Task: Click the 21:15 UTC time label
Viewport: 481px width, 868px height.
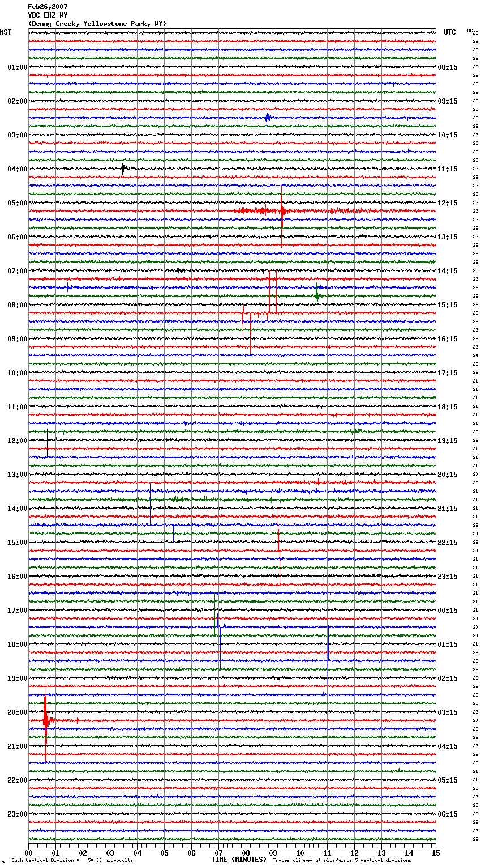Action: point(448,509)
